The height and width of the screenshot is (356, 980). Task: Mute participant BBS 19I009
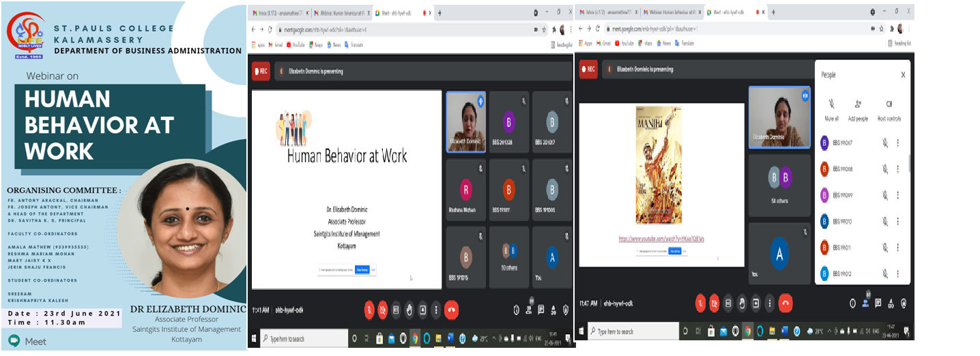pyautogui.click(x=884, y=195)
